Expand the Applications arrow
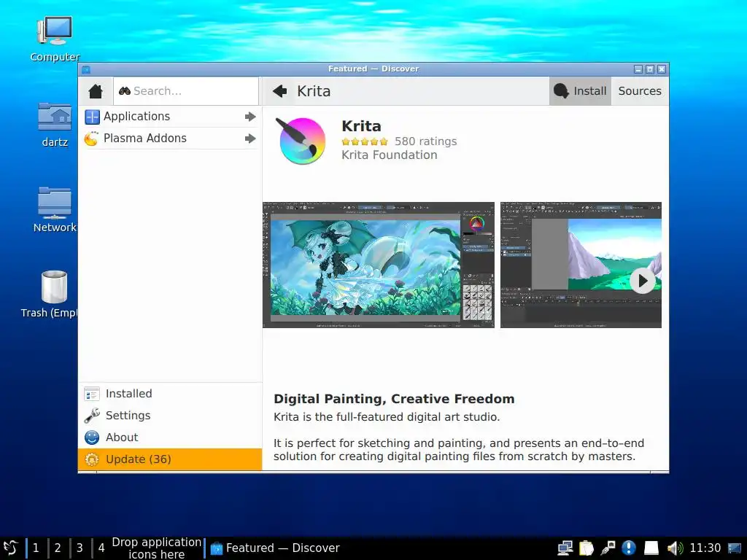This screenshot has width=747, height=560. 250,117
